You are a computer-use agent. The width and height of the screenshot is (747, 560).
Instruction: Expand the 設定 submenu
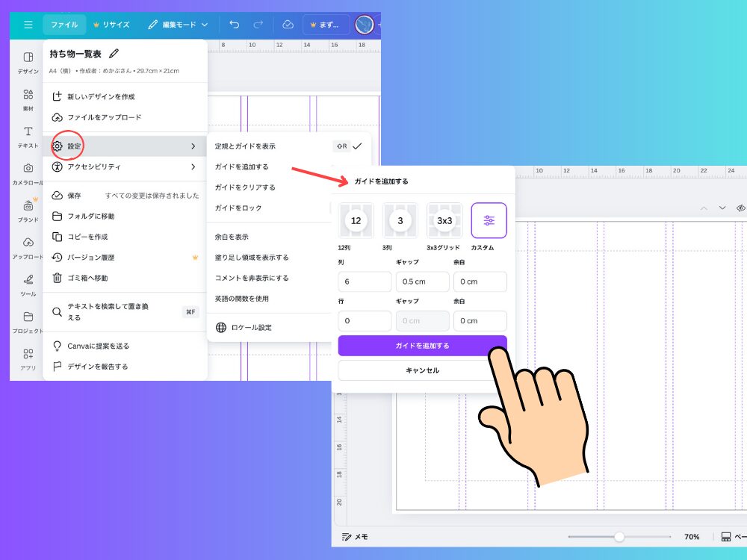click(124, 146)
